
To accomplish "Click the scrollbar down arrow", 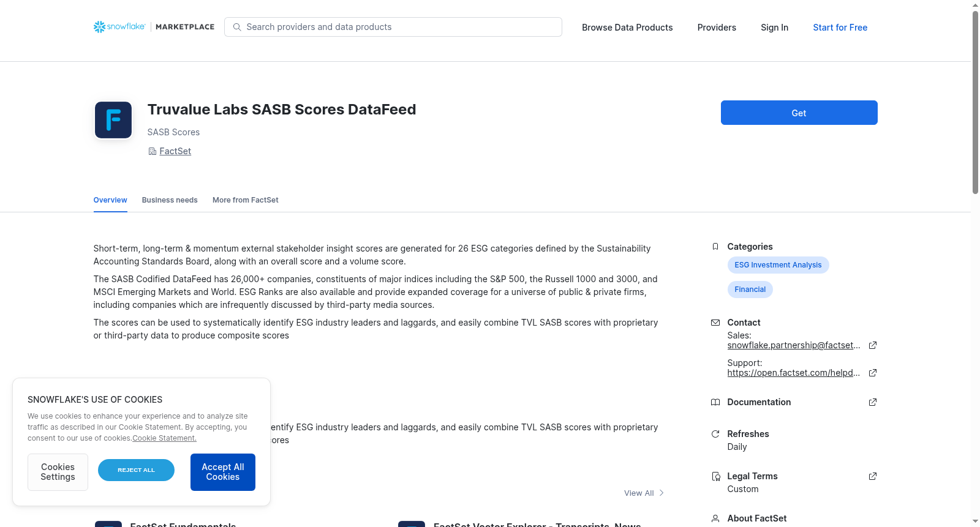I will click(975, 522).
